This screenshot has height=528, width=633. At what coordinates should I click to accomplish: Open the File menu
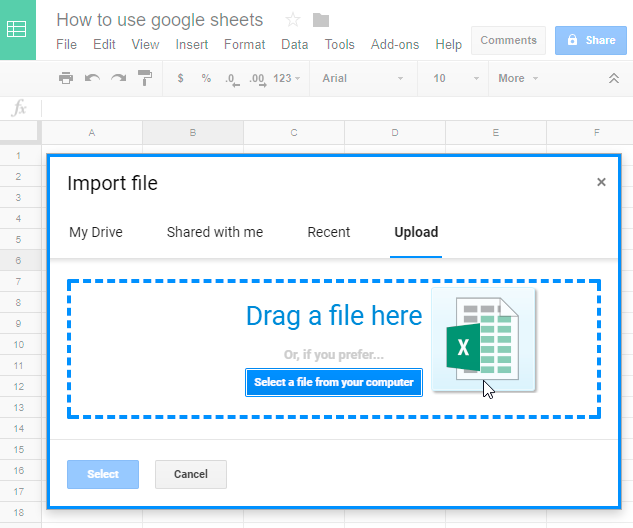[66, 44]
